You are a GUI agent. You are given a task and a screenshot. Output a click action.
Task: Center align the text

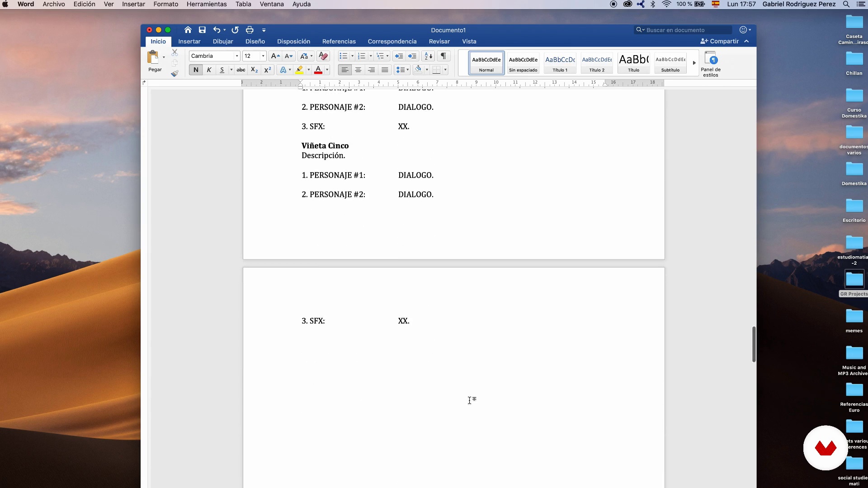point(358,70)
